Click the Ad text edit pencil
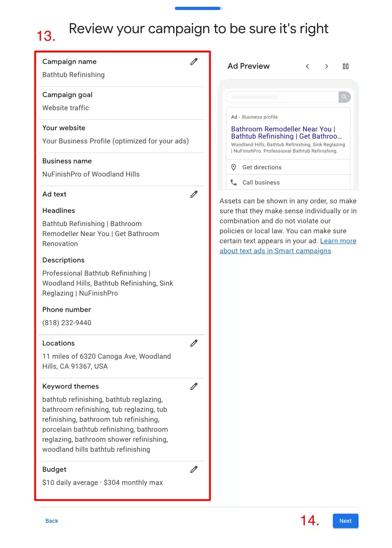The image size is (392, 548). (194, 194)
